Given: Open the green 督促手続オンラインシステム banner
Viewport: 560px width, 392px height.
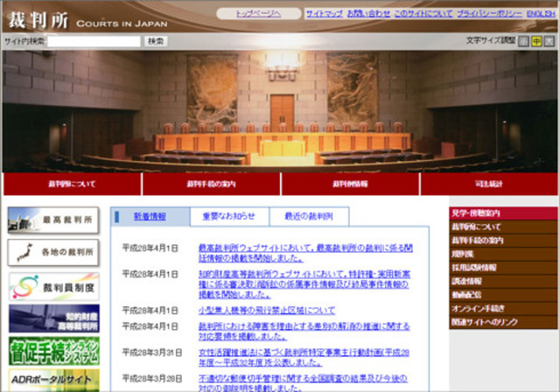Looking at the screenshot, I should click(54, 351).
